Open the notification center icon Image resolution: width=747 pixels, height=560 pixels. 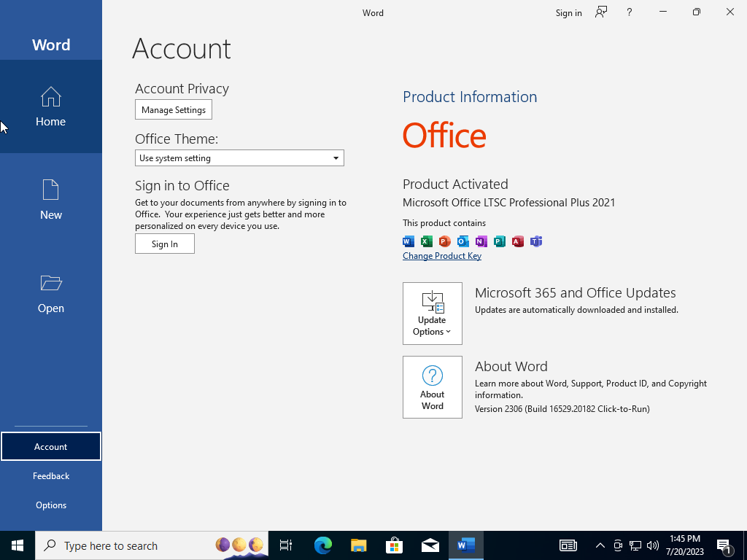tap(724, 547)
